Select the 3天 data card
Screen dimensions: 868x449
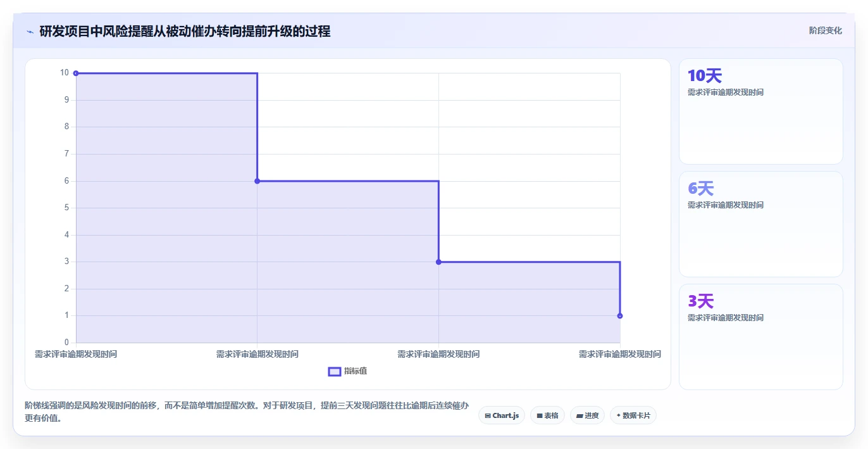point(760,337)
